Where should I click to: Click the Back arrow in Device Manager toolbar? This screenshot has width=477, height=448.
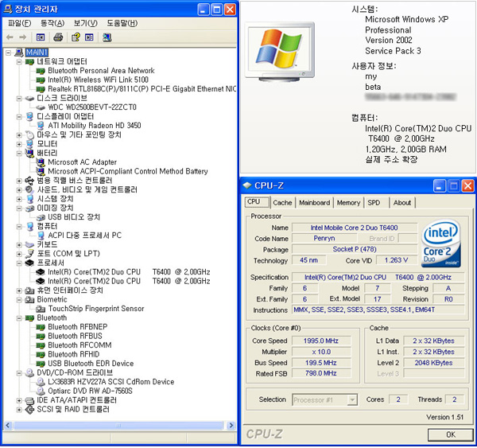(10, 37)
